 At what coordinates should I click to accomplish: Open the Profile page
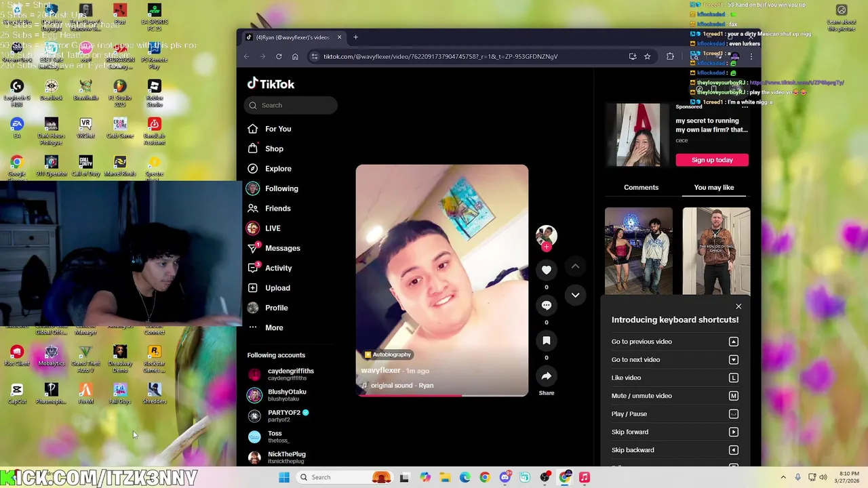[269, 308]
